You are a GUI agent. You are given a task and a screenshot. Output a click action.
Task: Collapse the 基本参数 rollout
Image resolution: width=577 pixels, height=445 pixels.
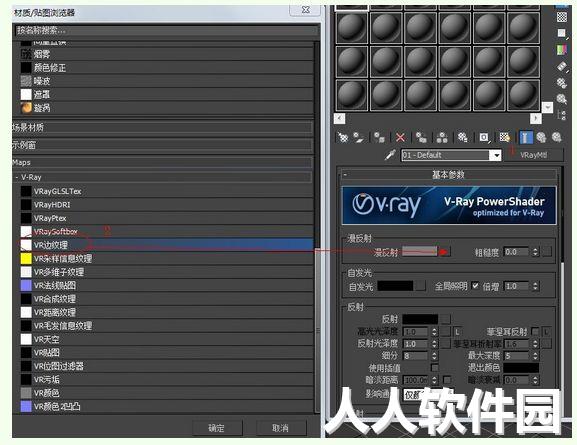coord(448,174)
